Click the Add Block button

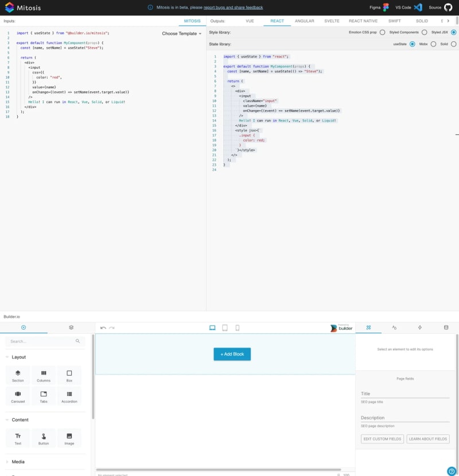coord(232,354)
